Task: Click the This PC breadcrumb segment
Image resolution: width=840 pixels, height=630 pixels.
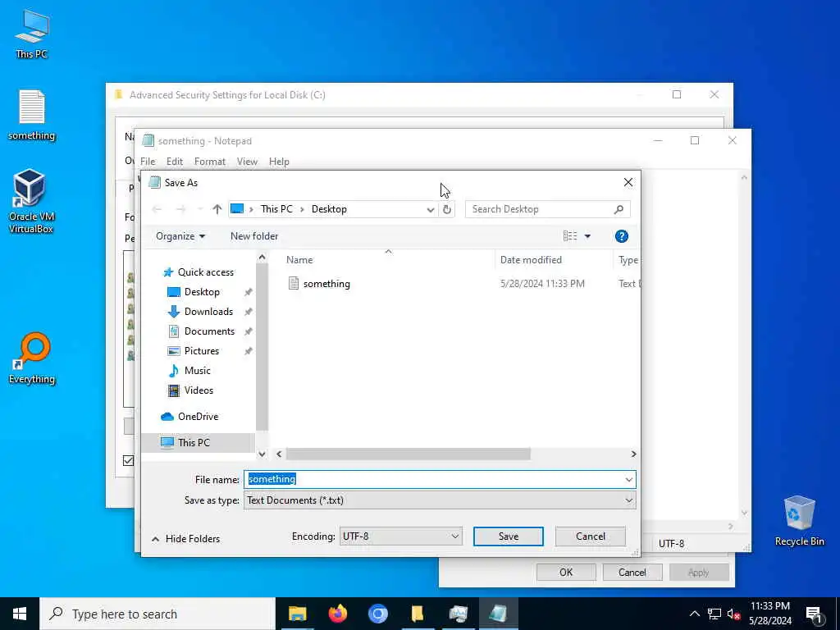Action: [276, 209]
